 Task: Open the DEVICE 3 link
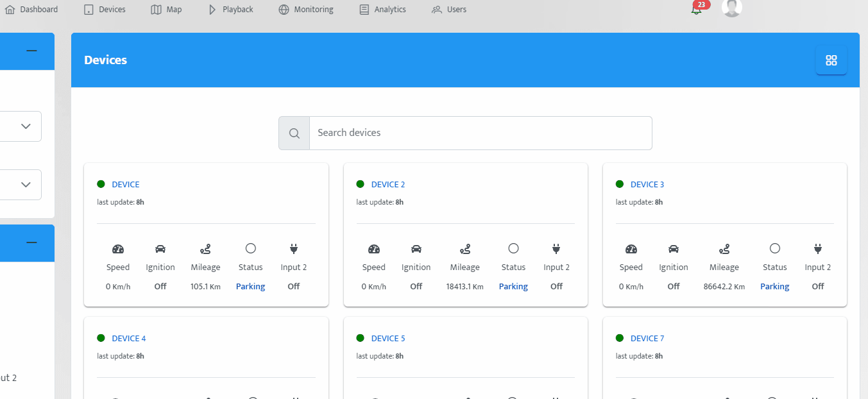pyautogui.click(x=647, y=184)
